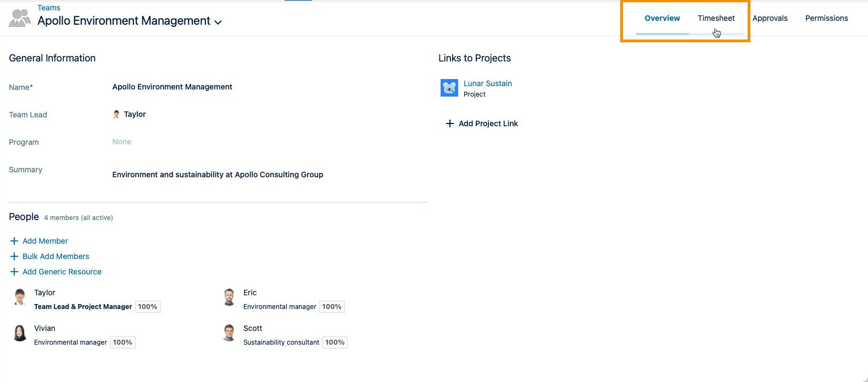The height and width of the screenshot is (382, 868).
Task: Click Eric's profile photo
Action: click(x=230, y=297)
